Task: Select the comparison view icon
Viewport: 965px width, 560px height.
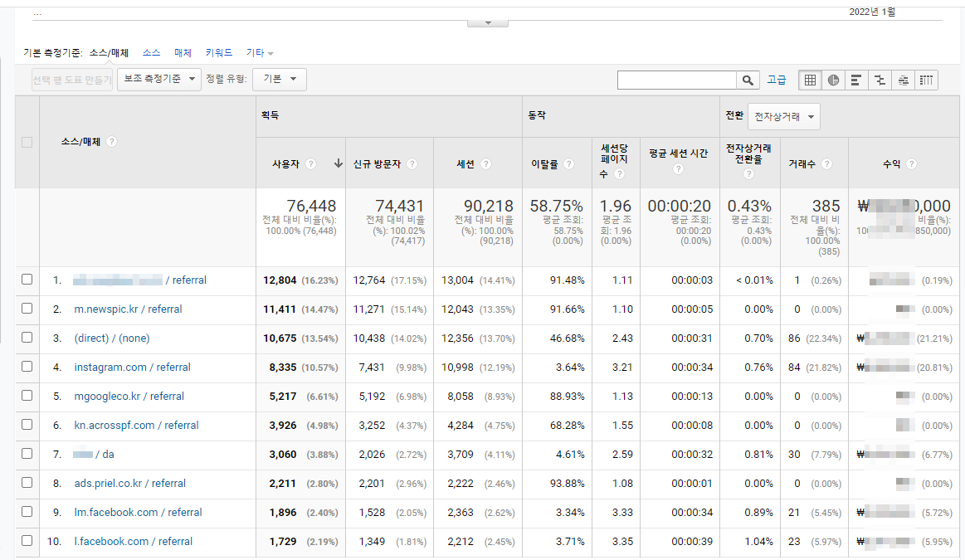Action: (880, 80)
